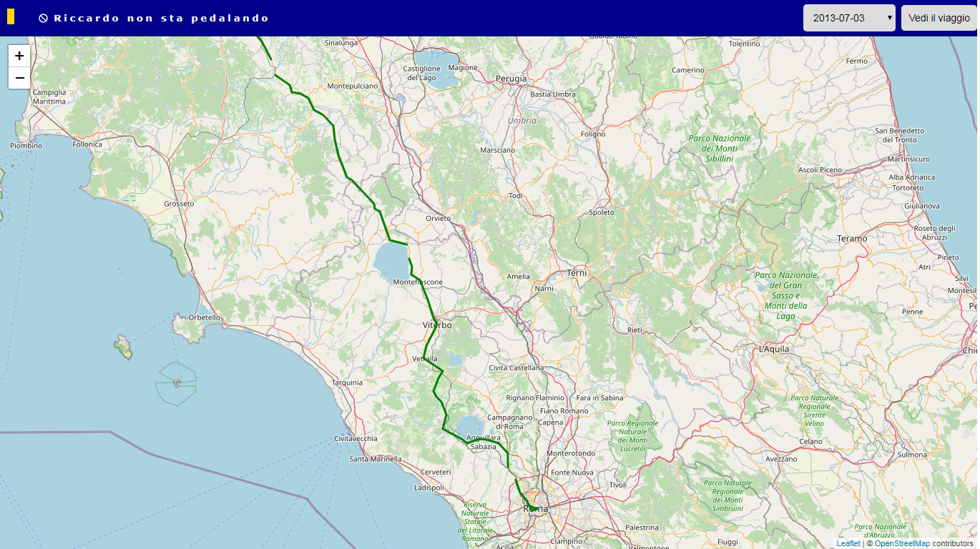Click the Giulianova coastal town label
980x549 pixels.
(x=922, y=206)
